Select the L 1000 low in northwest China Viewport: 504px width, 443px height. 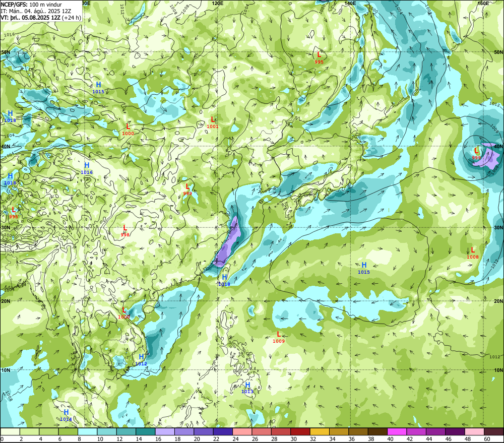pos(128,129)
